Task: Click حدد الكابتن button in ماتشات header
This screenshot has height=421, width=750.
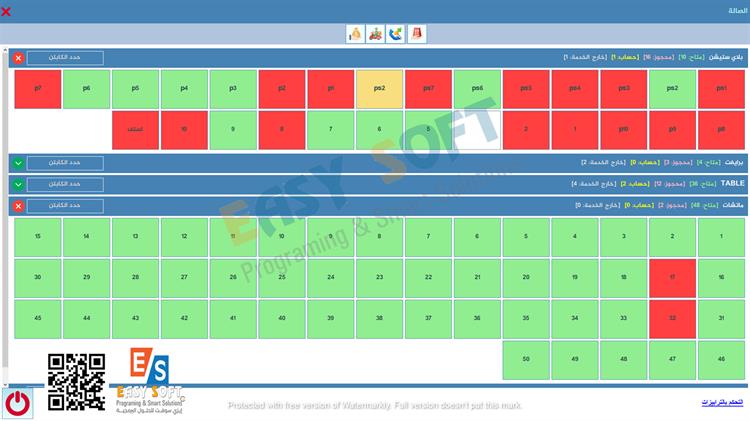Action: point(65,206)
